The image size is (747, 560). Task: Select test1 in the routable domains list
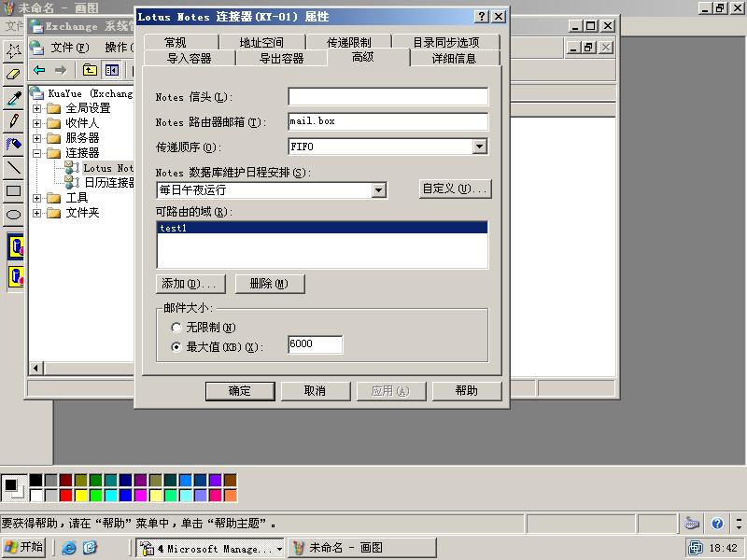pyautogui.click(x=322, y=228)
